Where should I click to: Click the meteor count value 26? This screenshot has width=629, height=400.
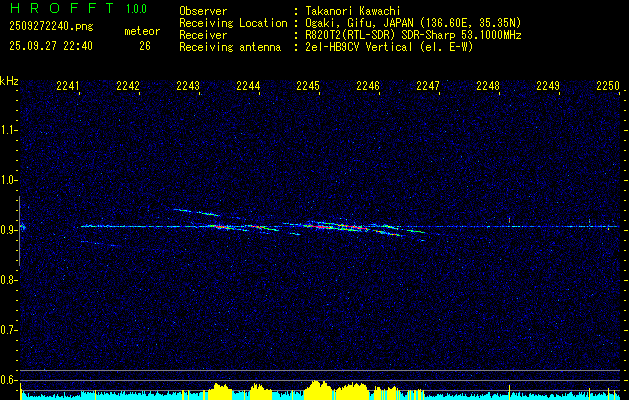click(x=145, y=46)
